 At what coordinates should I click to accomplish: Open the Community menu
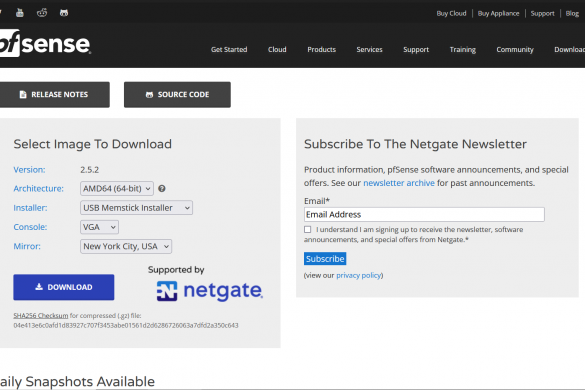(515, 49)
